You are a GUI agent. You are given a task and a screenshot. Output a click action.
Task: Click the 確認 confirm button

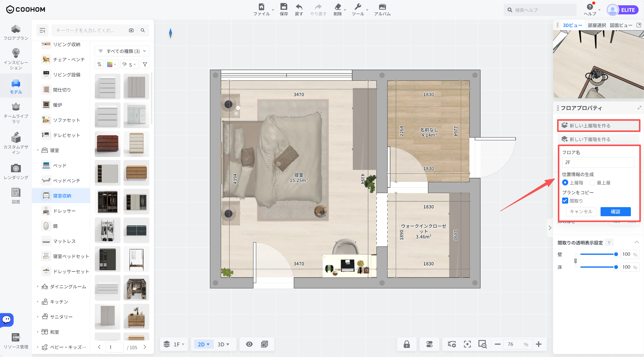(x=615, y=211)
